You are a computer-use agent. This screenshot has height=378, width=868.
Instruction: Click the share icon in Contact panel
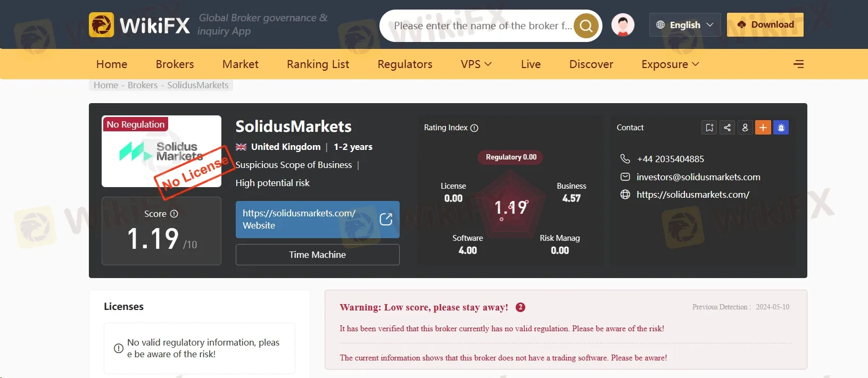point(727,128)
